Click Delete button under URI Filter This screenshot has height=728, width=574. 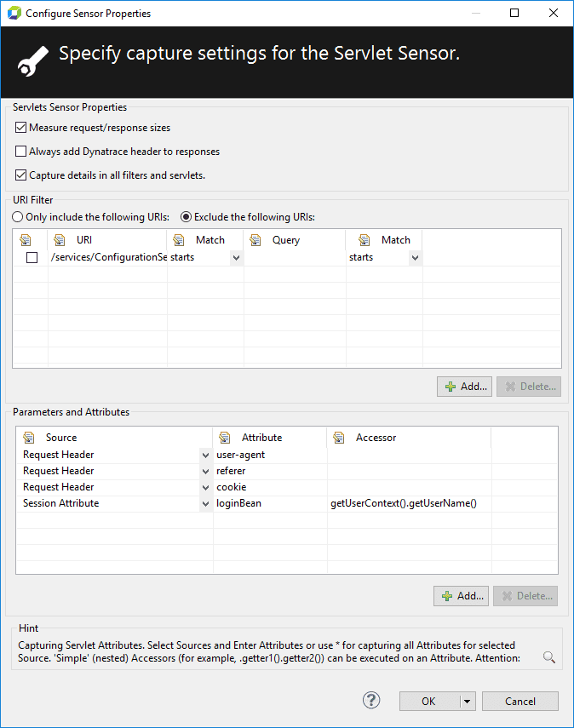coord(529,387)
